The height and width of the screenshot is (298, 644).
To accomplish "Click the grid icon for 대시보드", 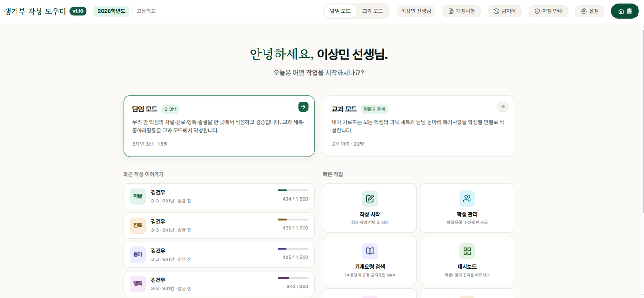I will click(x=467, y=251).
